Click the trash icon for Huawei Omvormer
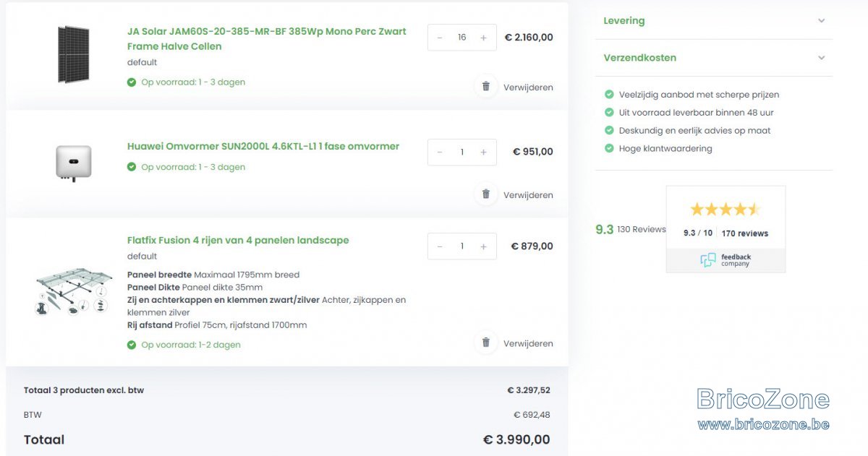The image size is (868, 456). 486,194
